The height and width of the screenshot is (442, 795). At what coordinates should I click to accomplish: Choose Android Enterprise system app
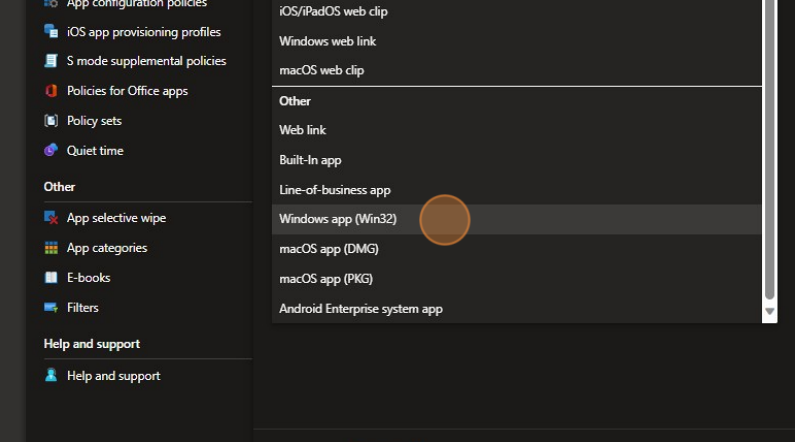click(x=360, y=309)
